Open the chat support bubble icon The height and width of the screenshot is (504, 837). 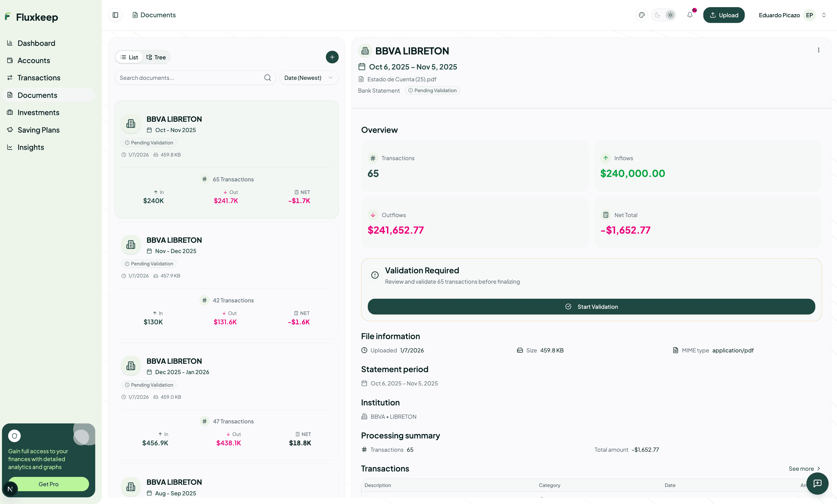817,483
